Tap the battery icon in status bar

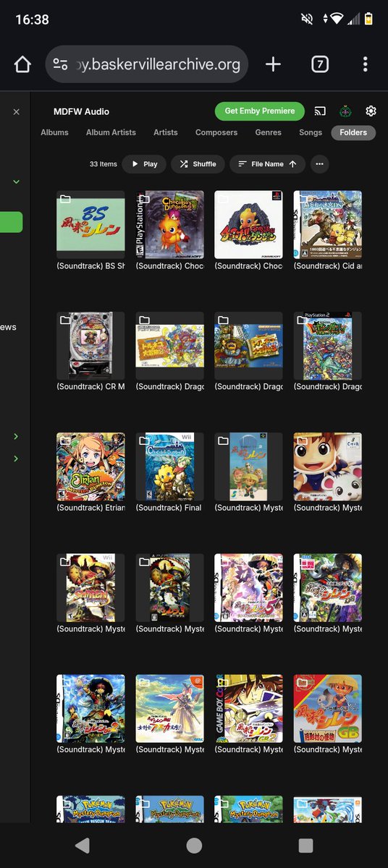(368, 19)
